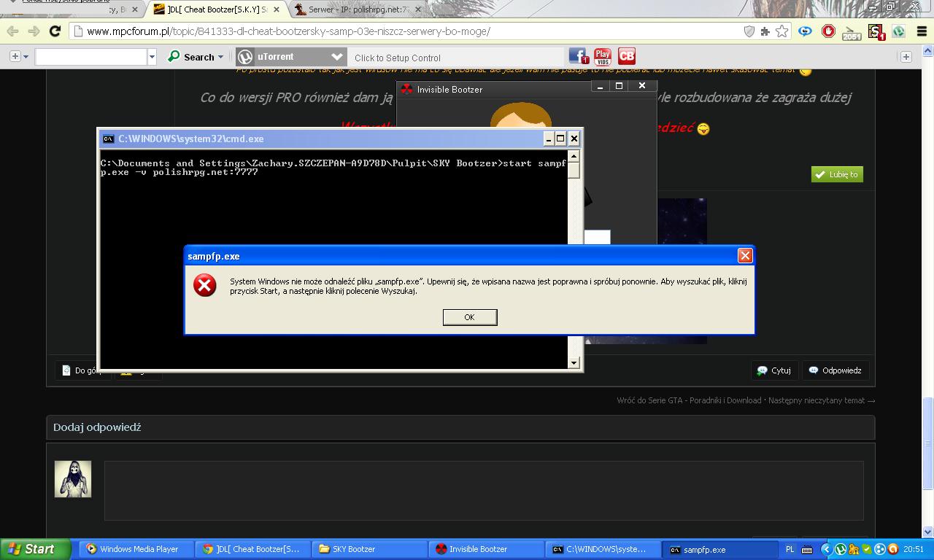Click the keyboard icon in system tray
The width and height of the screenshot is (934, 560).
point(806,550)
